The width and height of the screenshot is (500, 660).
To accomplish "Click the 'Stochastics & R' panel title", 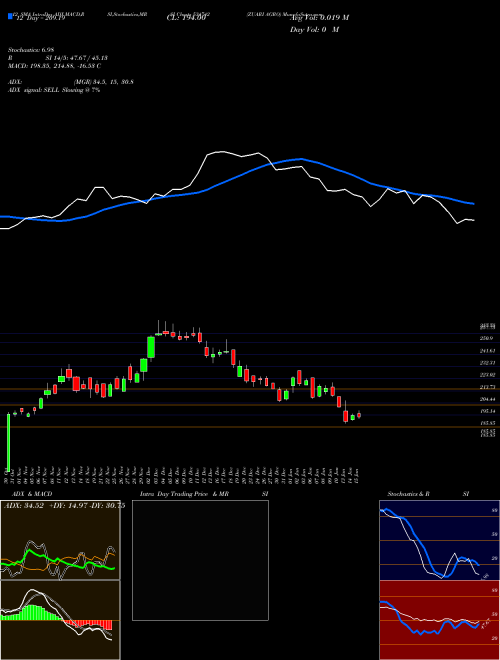I will click(x=408, y=494).
